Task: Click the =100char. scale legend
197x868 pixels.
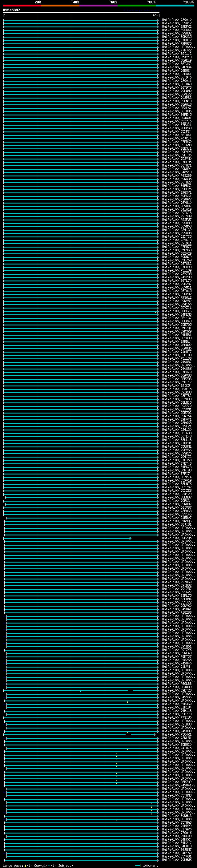Action: pyautogui.click(x=146, y=865)
